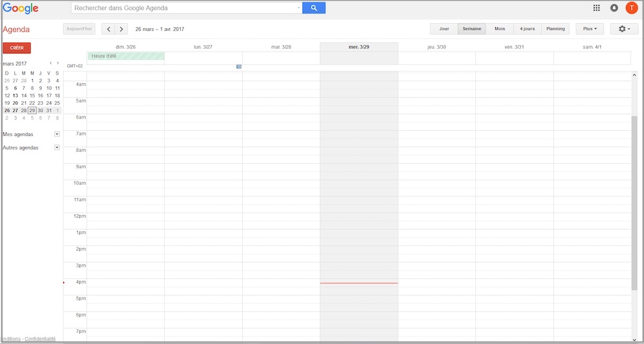Click the mer. 3/29 day header
This screenshot has width=644, height=344.
[x=359, y=47]
